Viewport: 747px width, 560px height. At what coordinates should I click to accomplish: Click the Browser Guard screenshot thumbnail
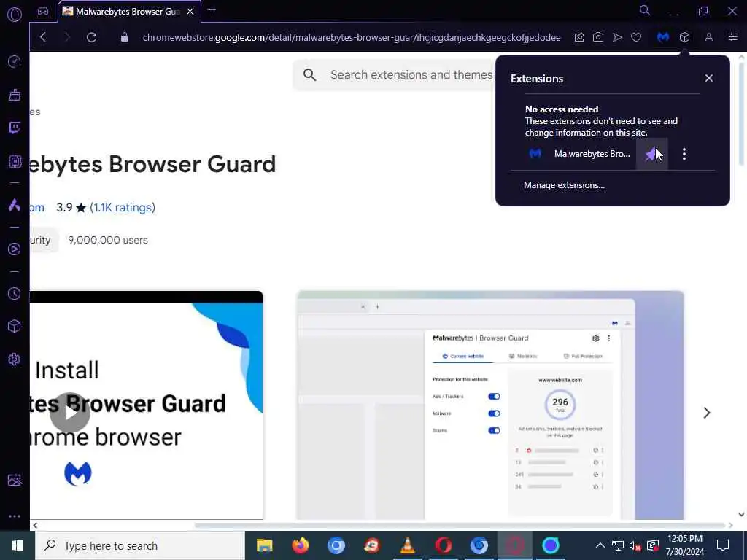[x=490, y=405]
